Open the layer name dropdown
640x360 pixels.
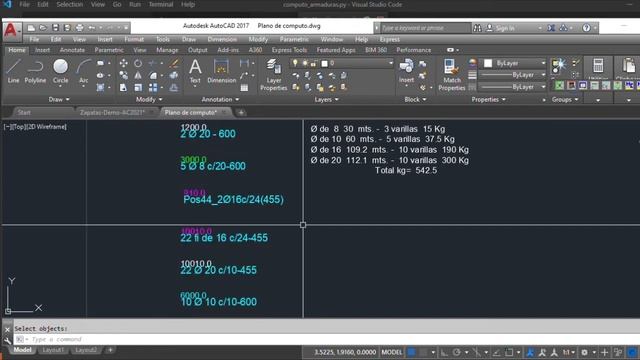(391, 63)
